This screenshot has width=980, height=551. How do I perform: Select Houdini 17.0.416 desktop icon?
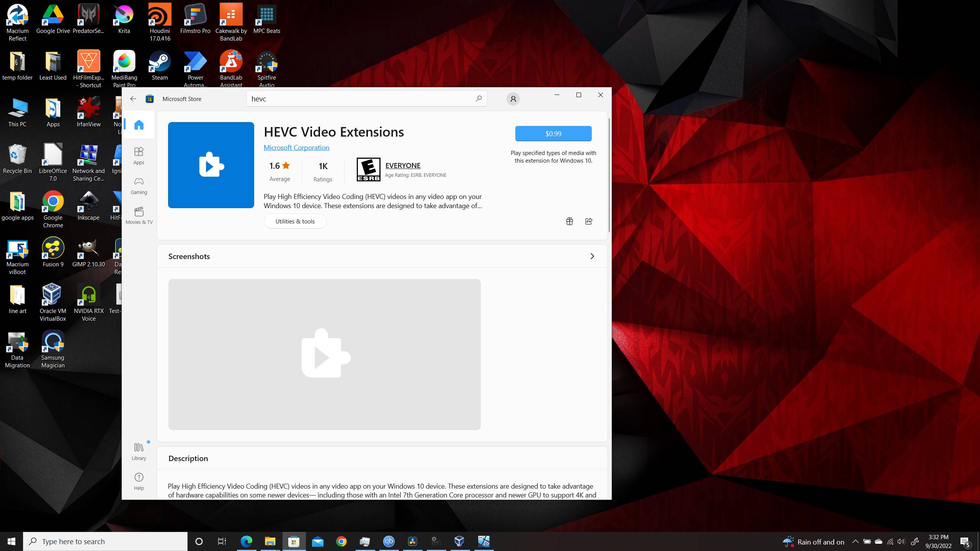coord(160,23)
